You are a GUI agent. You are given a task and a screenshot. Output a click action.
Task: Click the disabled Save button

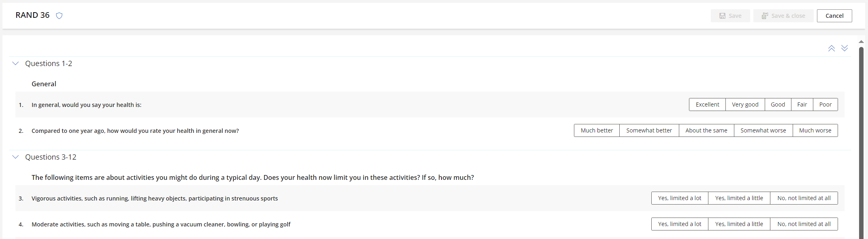[x=730, y=16]
